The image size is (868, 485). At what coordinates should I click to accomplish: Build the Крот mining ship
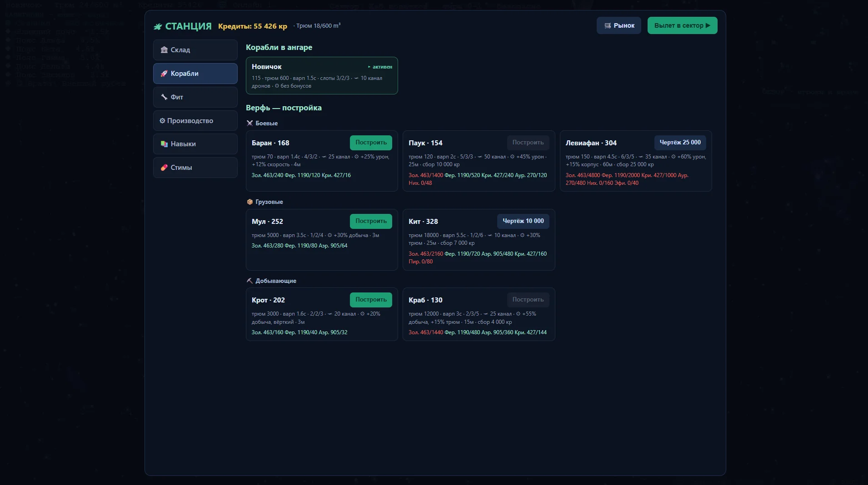tap(371, 300)
